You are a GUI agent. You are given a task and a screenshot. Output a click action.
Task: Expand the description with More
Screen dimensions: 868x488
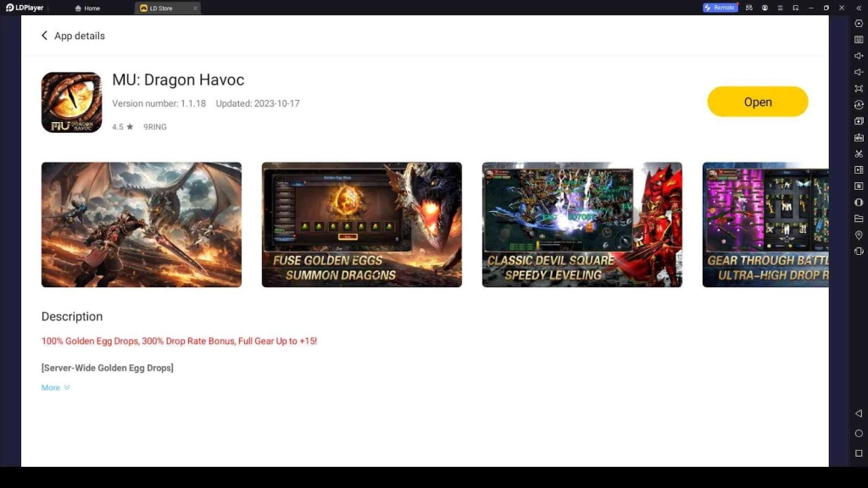pyautogui.click(x=55, y=387)
